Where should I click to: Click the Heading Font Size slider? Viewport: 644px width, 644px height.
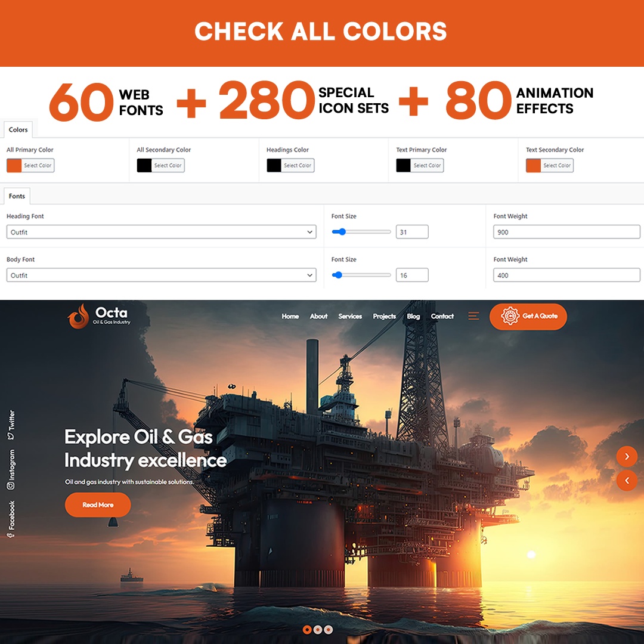pyautogui.click(x=361, y=232)
